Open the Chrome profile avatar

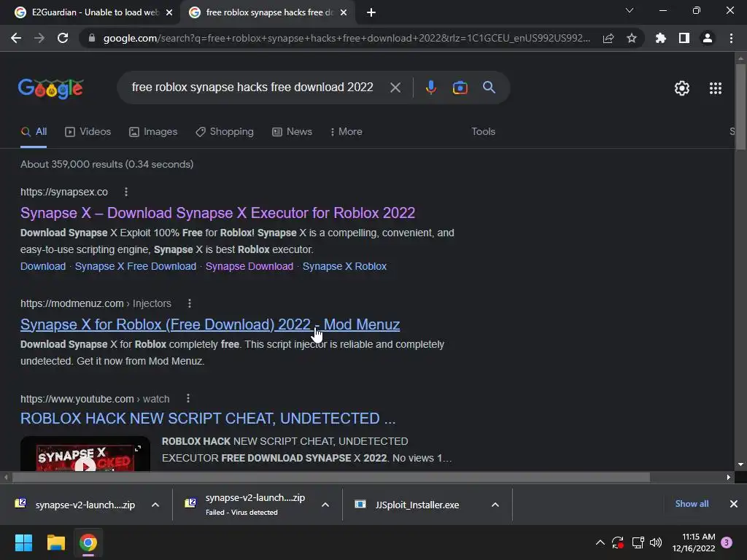pos(708,38)
